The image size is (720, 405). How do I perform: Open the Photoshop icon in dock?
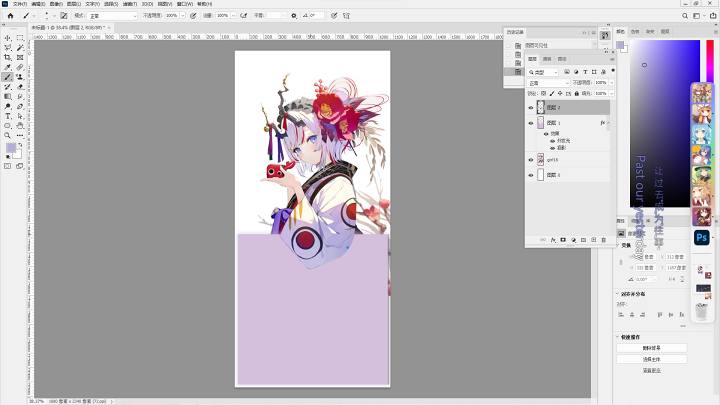pos(701,237)
